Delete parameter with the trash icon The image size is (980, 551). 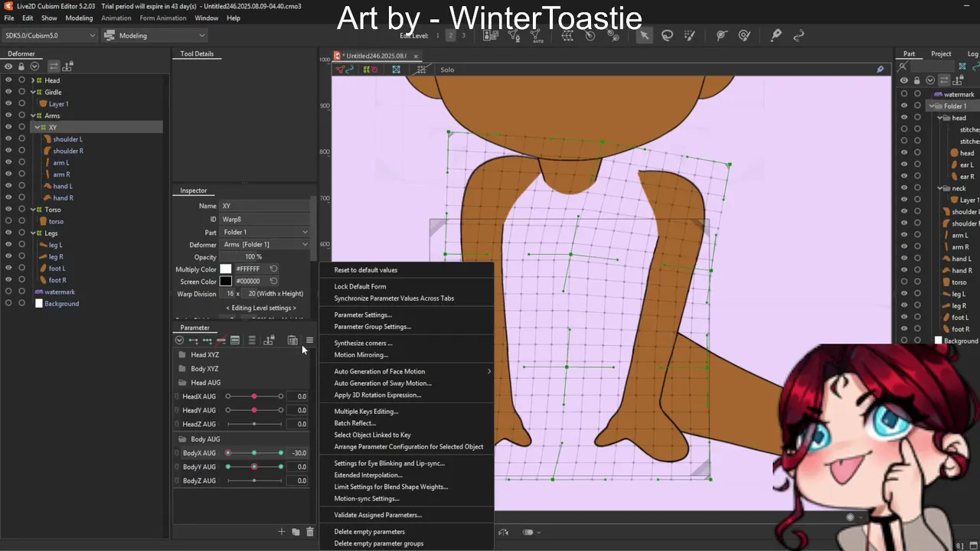(x=309, y=532)
